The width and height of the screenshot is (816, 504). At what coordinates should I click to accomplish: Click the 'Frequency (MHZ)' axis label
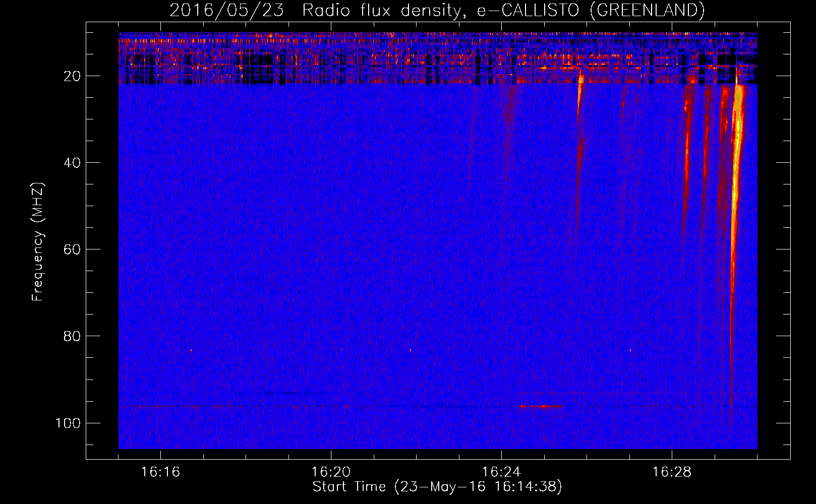pyautogui.click(x=38, y=242)
